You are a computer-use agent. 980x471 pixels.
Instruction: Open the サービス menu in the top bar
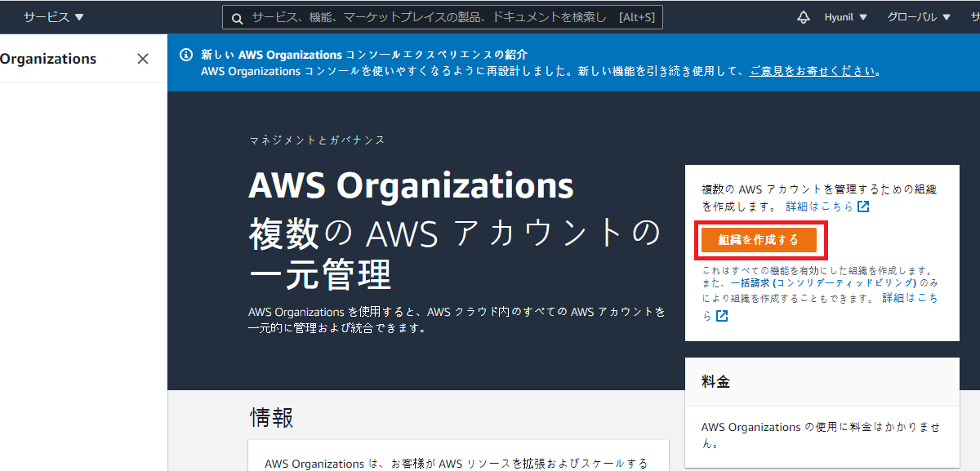pos(53,17)
